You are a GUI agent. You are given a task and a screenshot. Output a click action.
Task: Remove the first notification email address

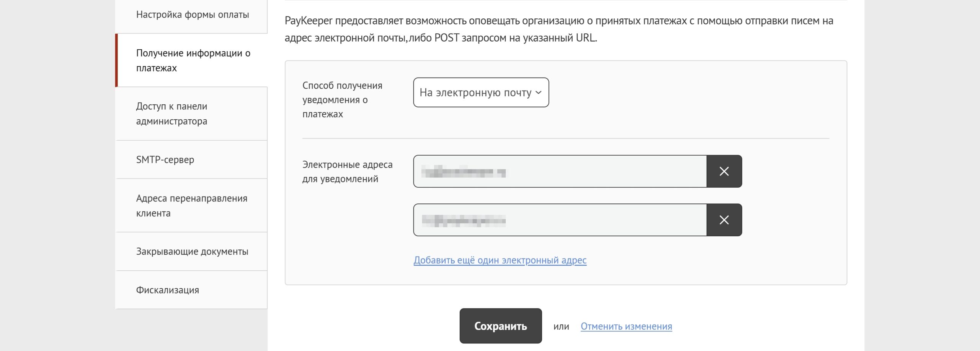[x=724, y=171]
